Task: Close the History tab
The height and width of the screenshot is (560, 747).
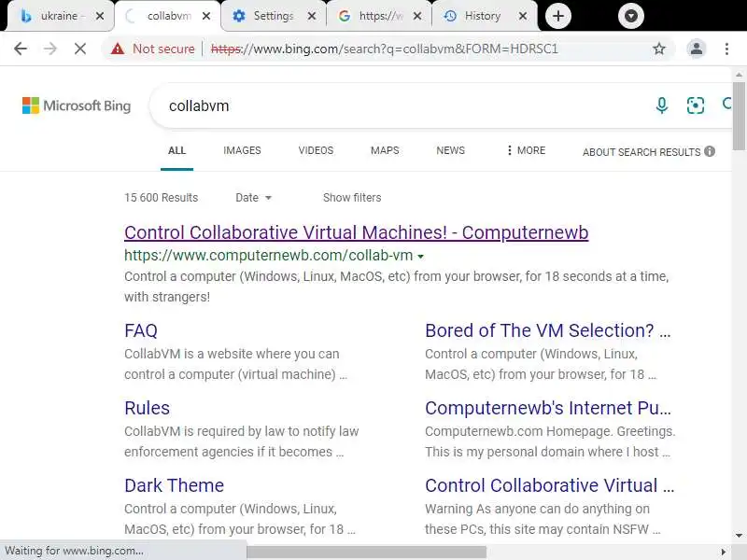Action: [523, 16]
